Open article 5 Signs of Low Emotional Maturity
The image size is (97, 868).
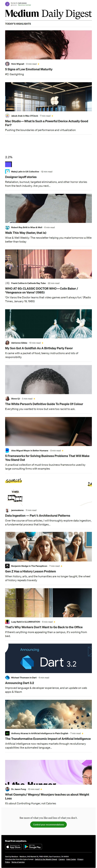[x=29, y=69]
